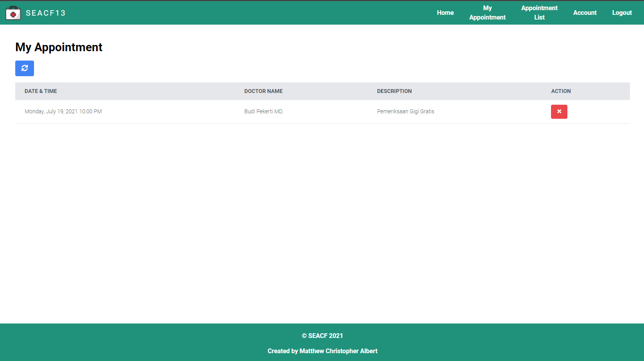Click the © SEACF 2021 footer text
This screenshot has height=361, width=644.
click(322, 336)
